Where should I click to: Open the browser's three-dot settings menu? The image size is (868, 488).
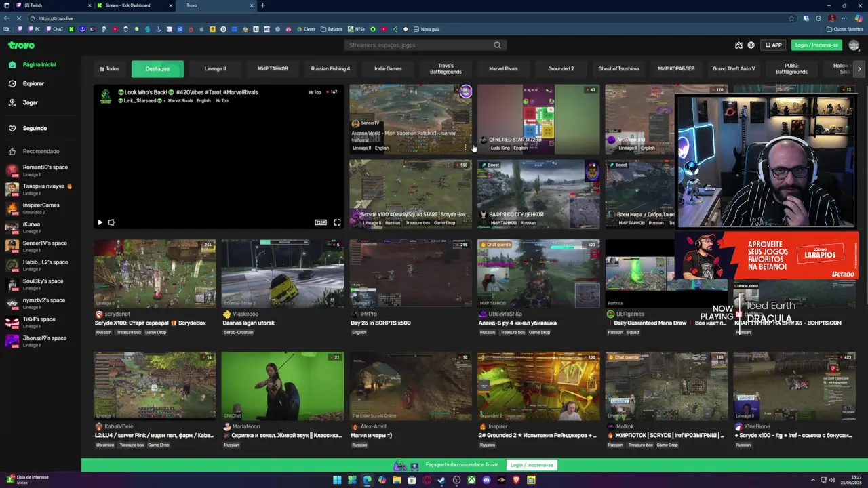[x=845, y=18]
